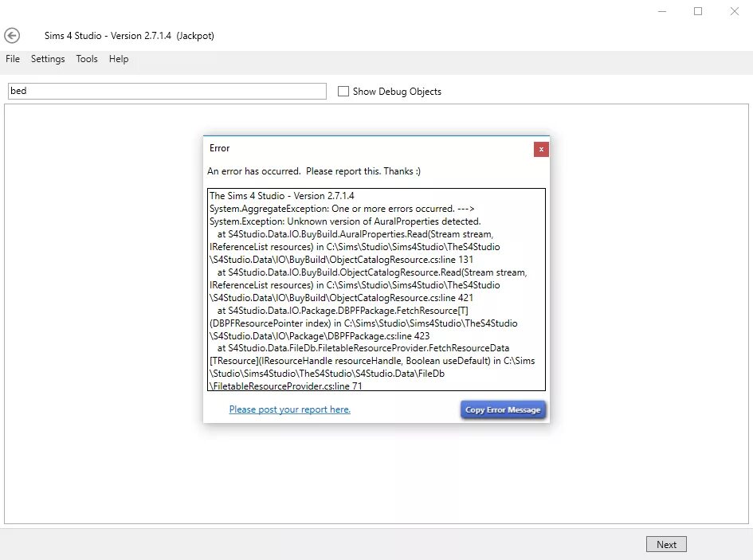
Task: Click inside the error details text box
Action: 376,290
